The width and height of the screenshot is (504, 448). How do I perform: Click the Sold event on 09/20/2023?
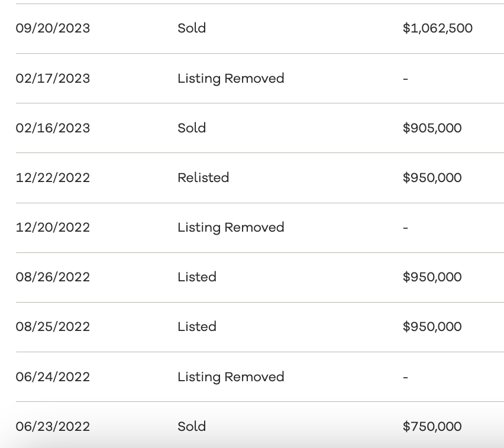(192, 28)
